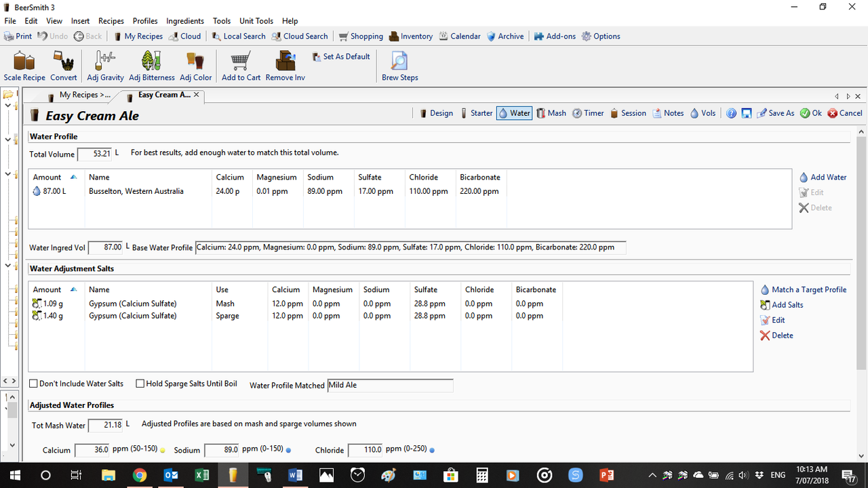The image size is (868, 488).
Task: Open the Ingredients menu
Action: click(185, 21)
